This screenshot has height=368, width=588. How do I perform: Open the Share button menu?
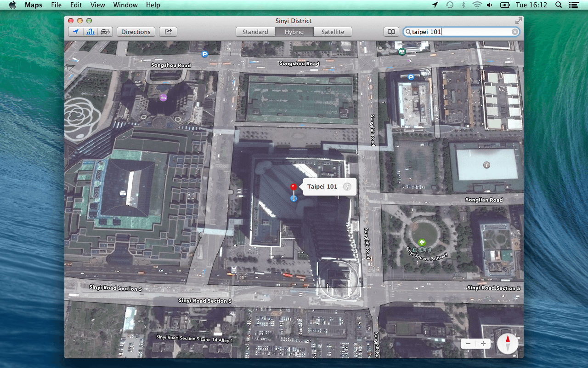(x=168, y=32)
